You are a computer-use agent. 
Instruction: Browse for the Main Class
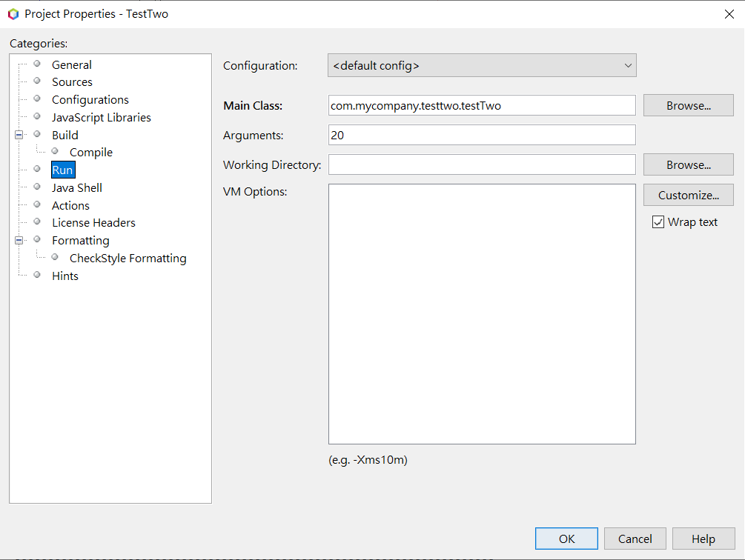click(x=688, y=106)
